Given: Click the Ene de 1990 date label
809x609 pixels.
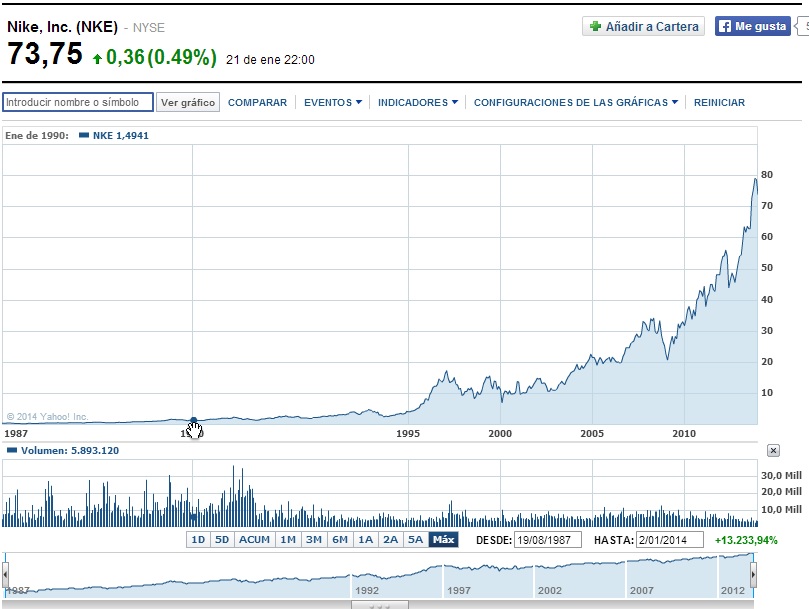Looking at the screenshot, I should 37,136.
